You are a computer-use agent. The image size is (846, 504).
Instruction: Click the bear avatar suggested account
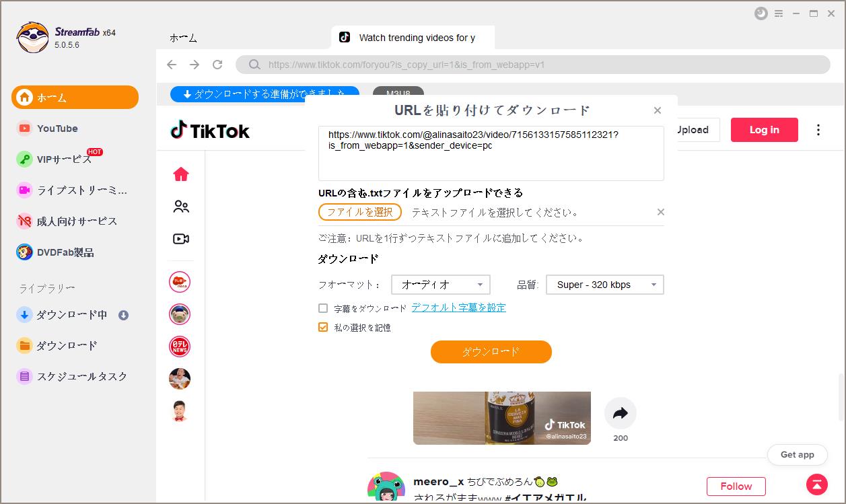(180, 314)
